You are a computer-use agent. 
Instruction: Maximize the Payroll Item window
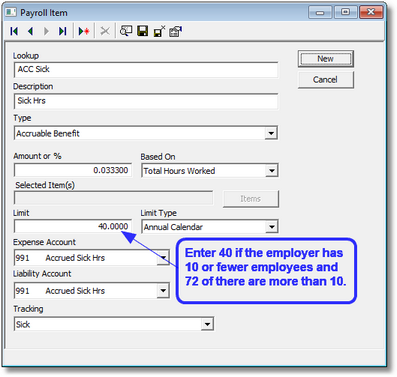tap(345, 13)
